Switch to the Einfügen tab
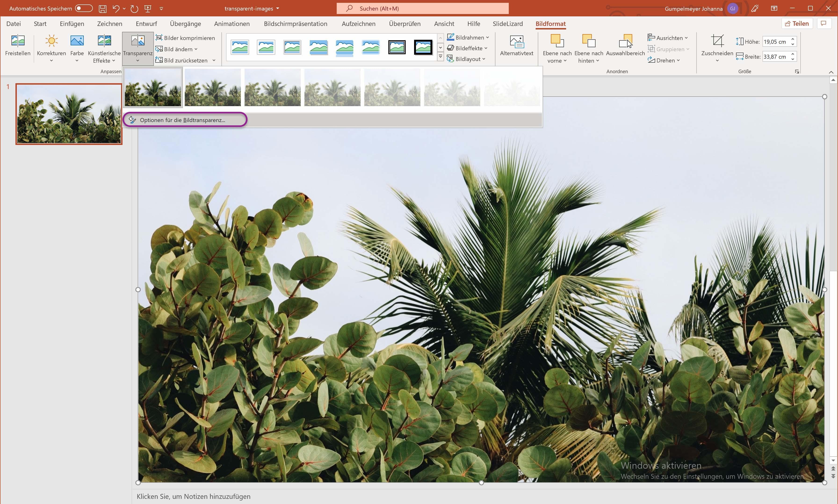The image size is (838, 504). coord(72,24)
